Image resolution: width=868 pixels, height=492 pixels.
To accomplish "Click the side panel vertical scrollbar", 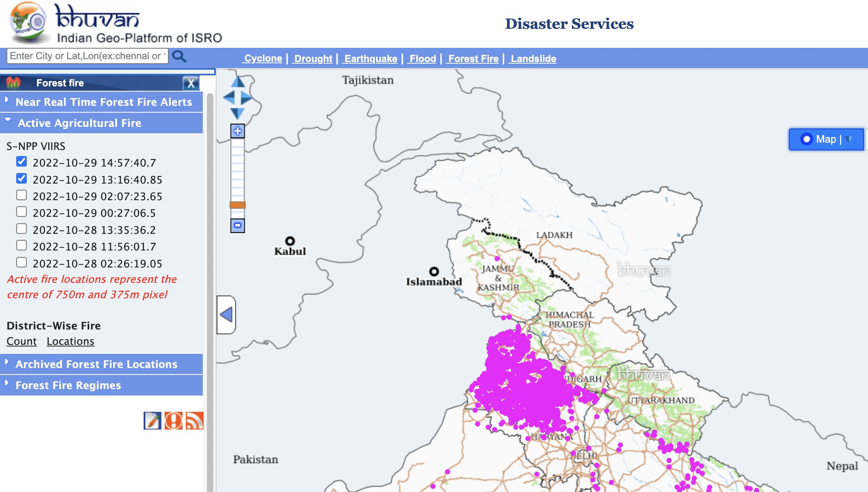I will coord(210,292).
